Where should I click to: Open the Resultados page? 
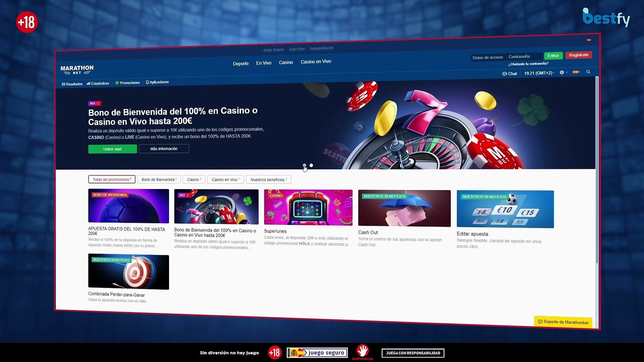72,84
